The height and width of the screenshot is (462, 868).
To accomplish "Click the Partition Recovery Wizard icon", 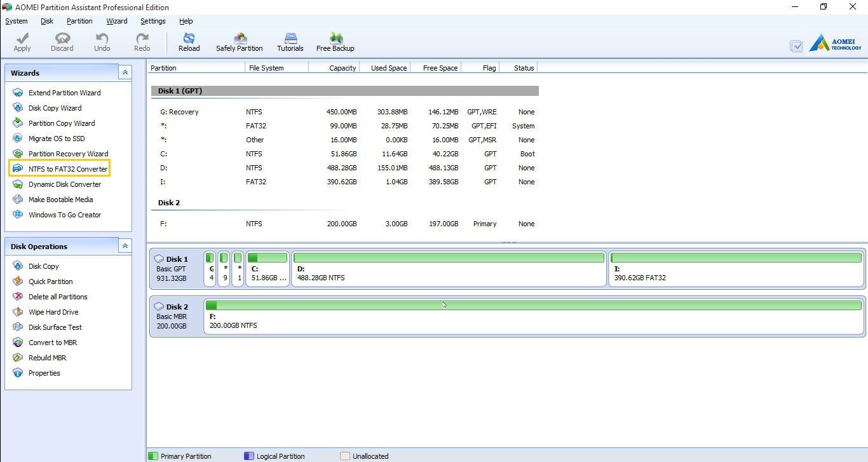I will point(18,154).
